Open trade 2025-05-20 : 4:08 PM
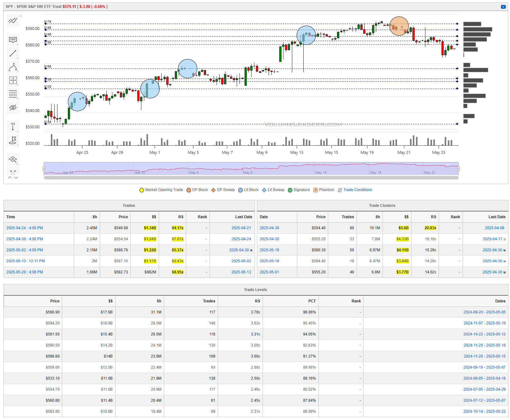The height and width of the screenshot is (420, 510). 25,272
